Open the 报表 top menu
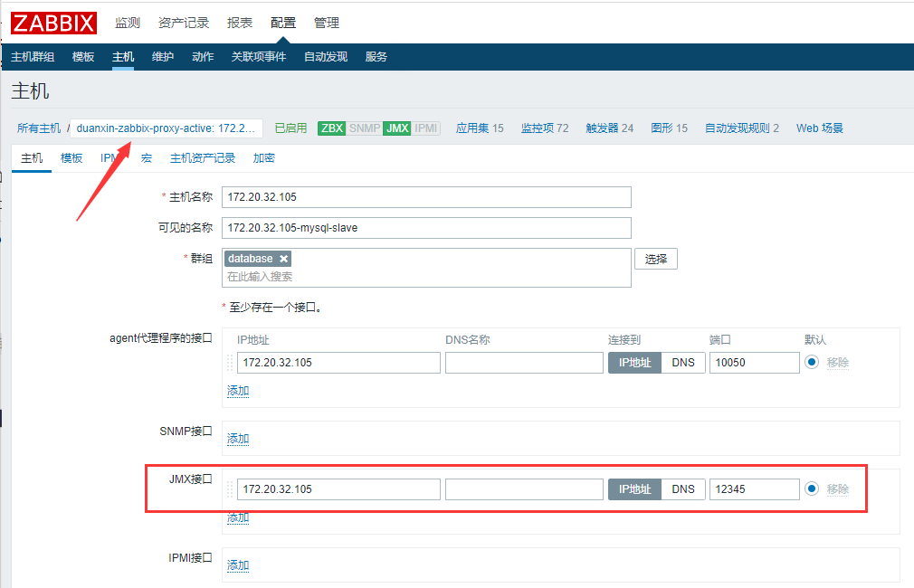This screenshot has height=588, width=914. (x=240, y=23)
